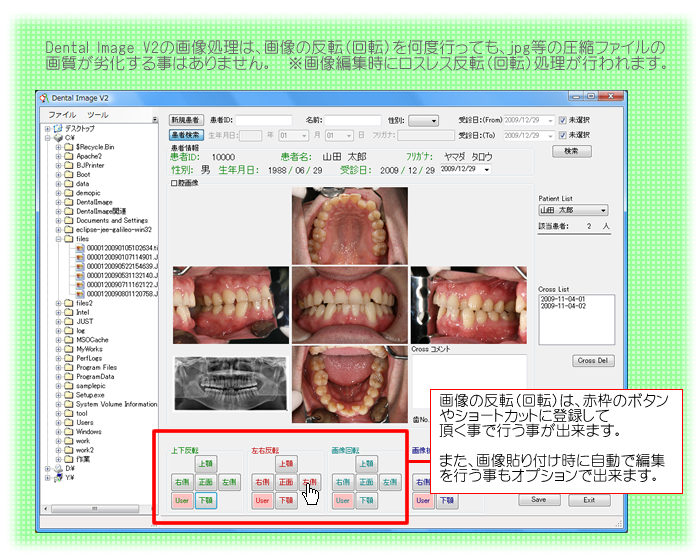This screenshot has width=700, height=555.
Task: Click the Cross Del button
Action: 593,360
